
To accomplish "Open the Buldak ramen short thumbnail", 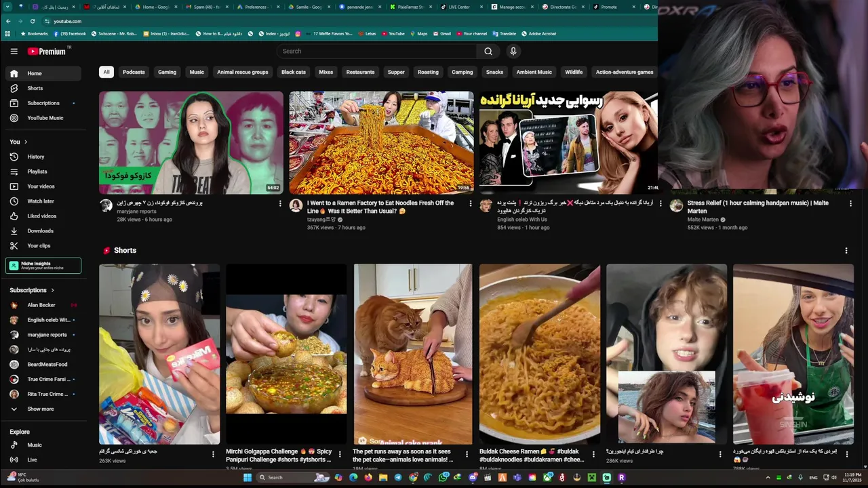I will point(540,354).
